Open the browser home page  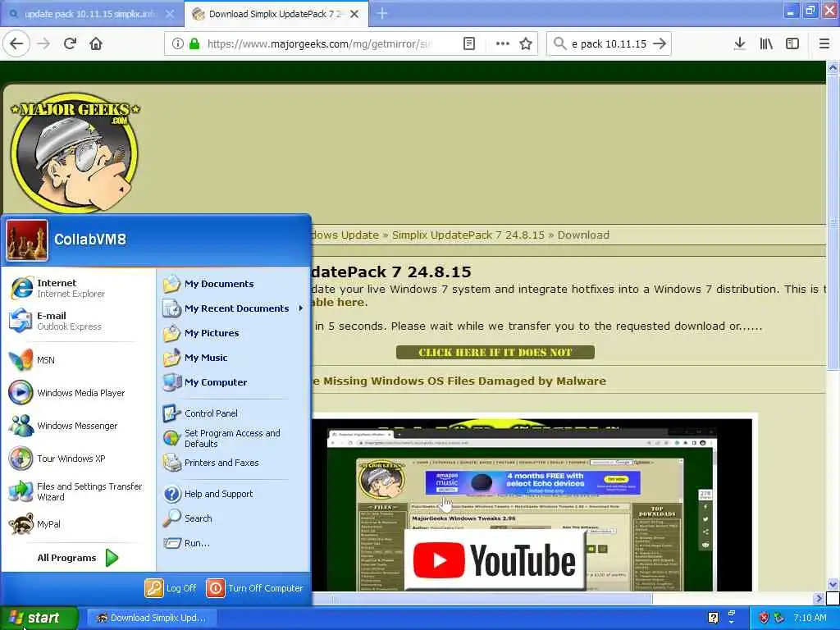pos(96,43)
